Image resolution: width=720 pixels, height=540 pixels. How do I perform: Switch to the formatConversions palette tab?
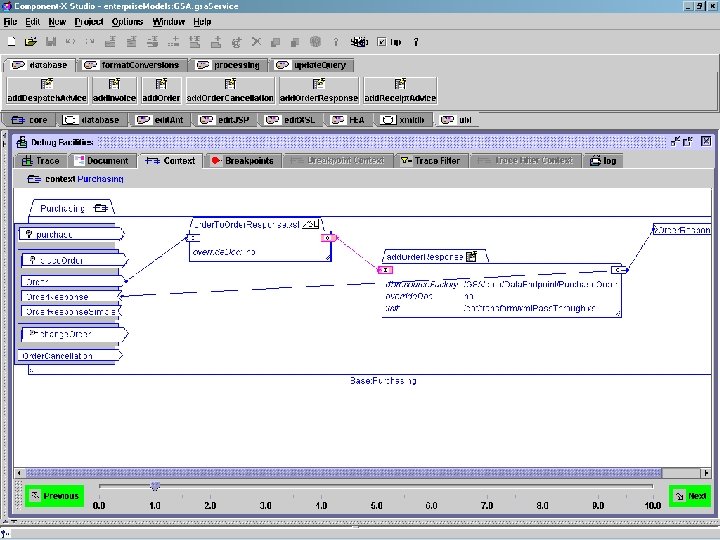click(x=133, y=65)
